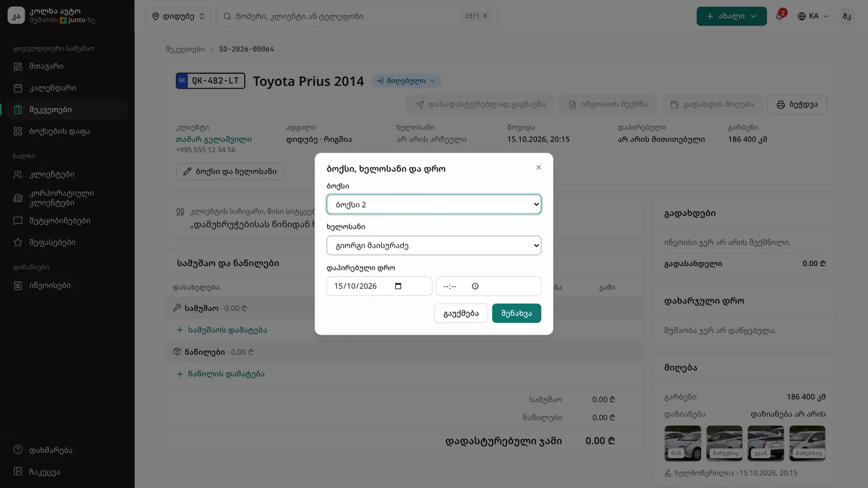The image size is (868, 488).
Task: Click სამუშაოს დამატება add link
Action: [221, 330]
